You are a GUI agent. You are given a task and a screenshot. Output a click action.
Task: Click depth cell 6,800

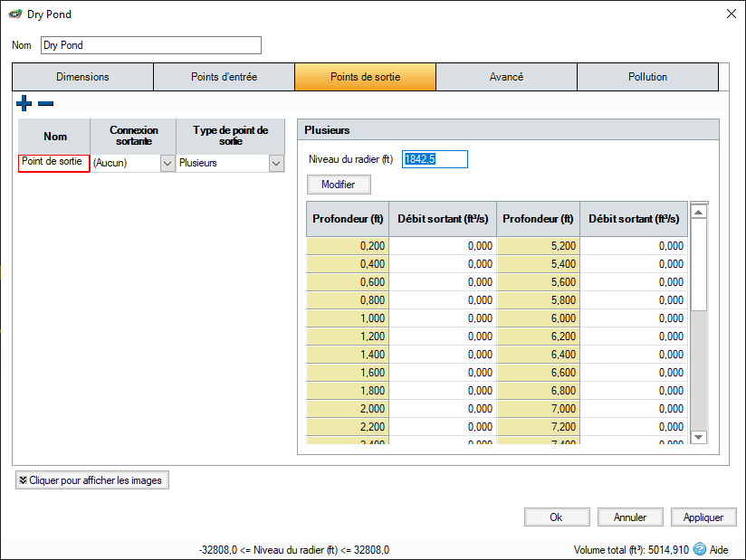coord(539,390)
